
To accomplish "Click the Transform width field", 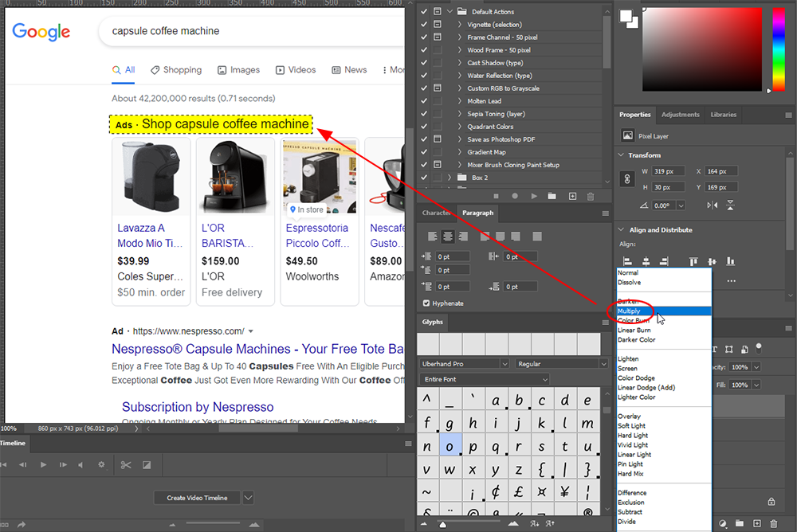I will (669, 171).
